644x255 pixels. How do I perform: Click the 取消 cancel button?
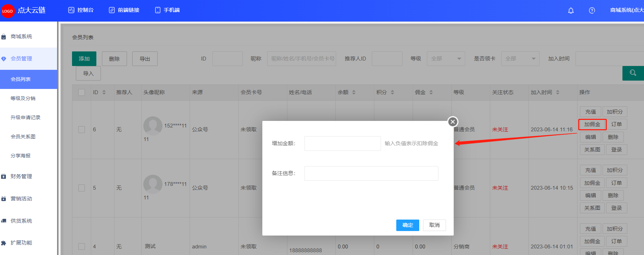435,225
